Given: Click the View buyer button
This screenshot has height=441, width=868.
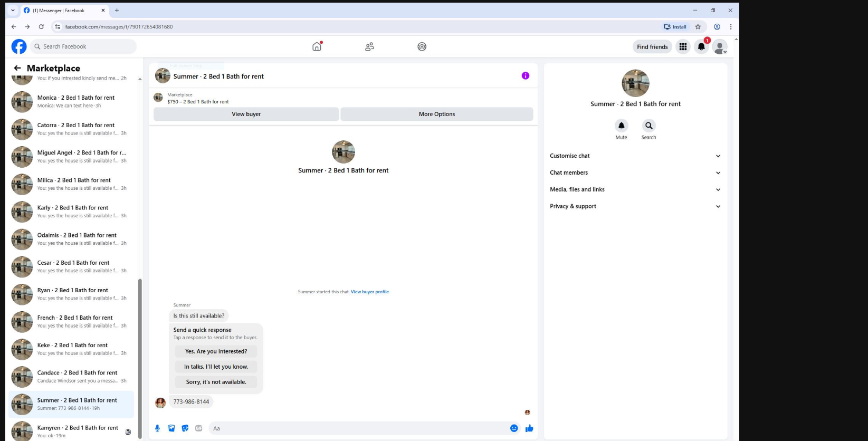Looking at the screenshot, I should point(246,114).
